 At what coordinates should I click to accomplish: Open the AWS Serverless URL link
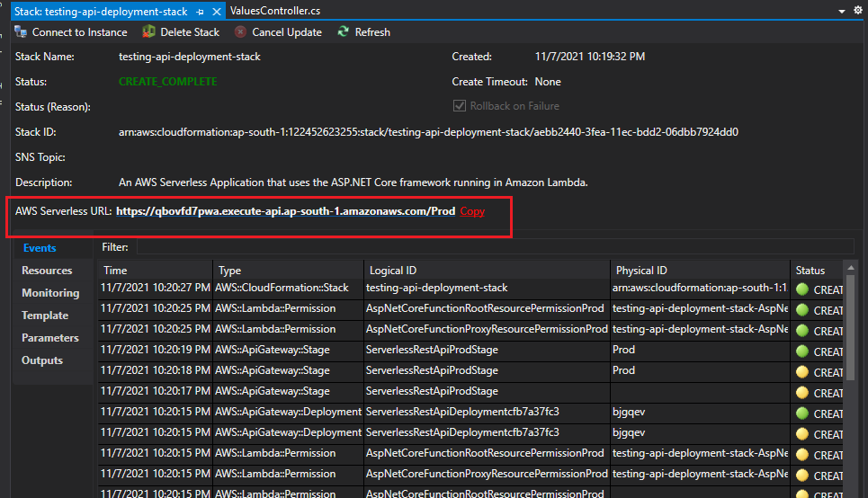286,211
